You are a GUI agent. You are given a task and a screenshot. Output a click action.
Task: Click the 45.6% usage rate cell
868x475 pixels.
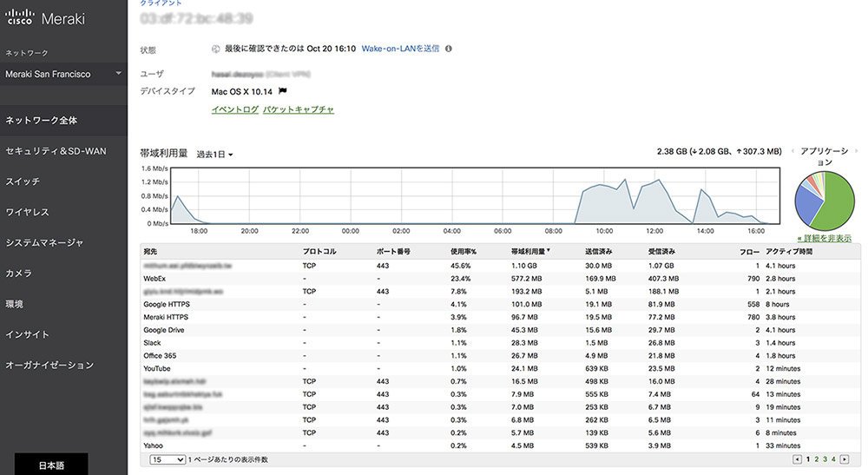coord(461,266)
